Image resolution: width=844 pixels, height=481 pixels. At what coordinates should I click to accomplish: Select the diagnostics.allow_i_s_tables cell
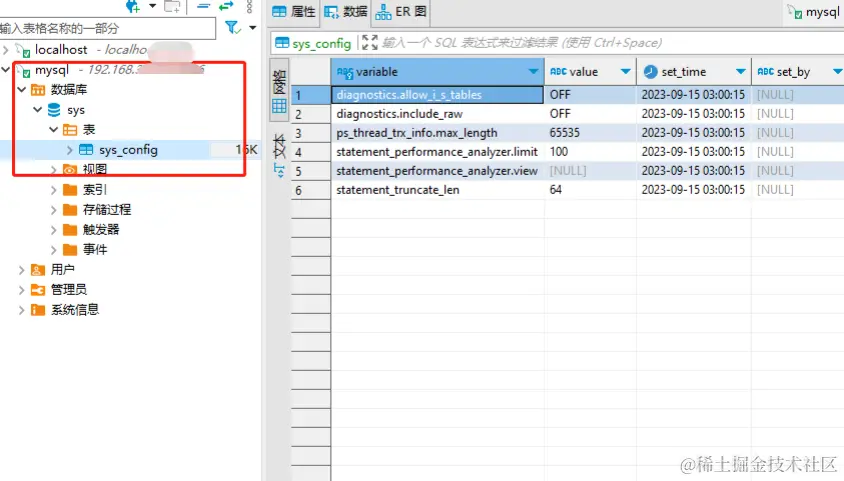[x=437, y=95]
